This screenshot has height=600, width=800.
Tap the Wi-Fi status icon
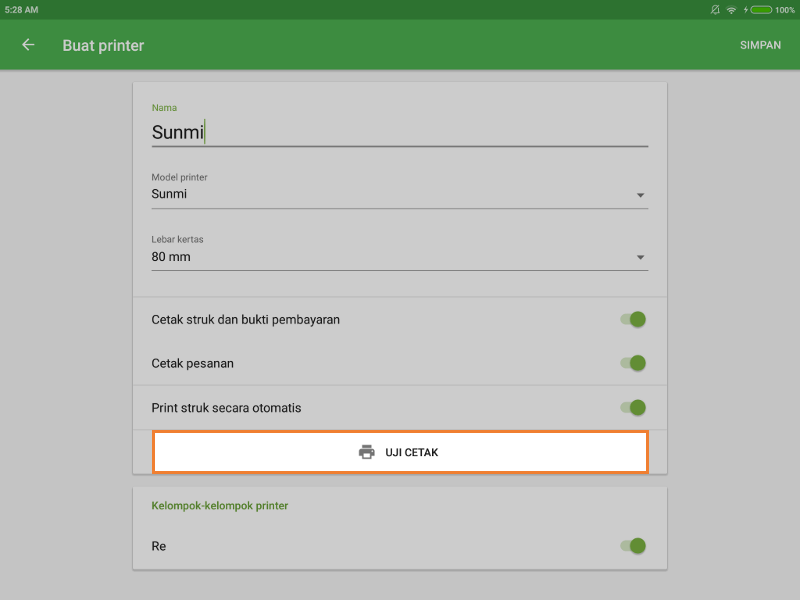tap(731, 9)
